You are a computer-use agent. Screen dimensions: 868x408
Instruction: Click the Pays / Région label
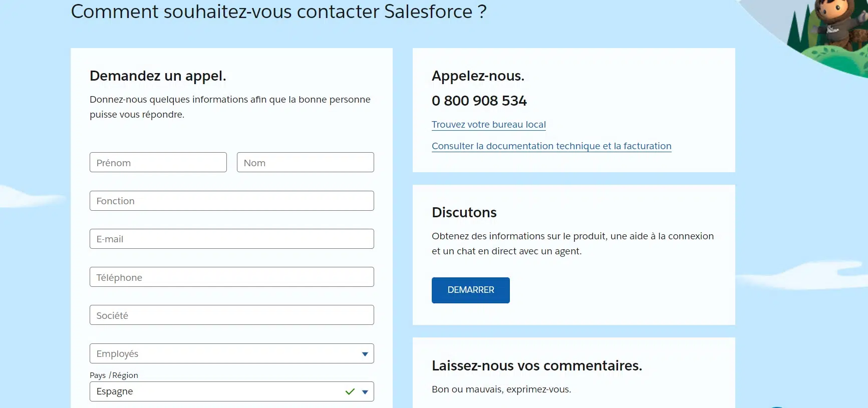pyautogui.click(x=114, y=375)
